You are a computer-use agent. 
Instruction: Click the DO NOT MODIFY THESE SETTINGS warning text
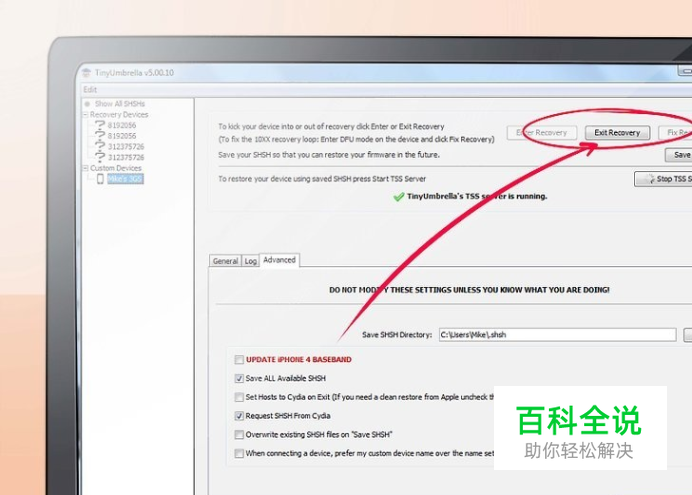pyautogui.click(x=469, y=290)
